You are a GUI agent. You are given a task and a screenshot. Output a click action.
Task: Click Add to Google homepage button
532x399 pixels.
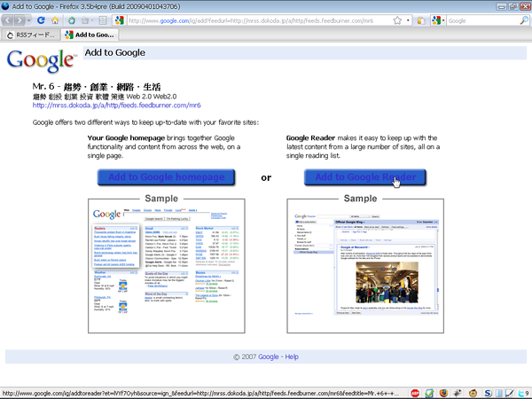point(167,177)
